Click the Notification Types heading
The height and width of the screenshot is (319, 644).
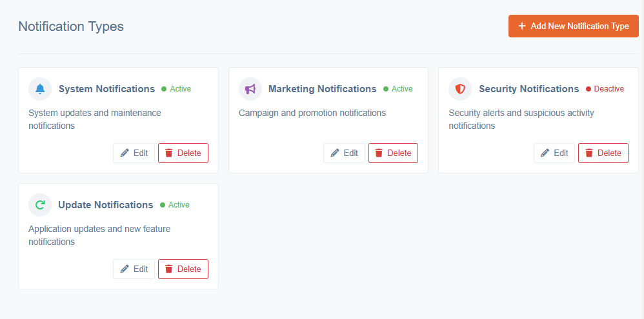pyautogui.click(x=71, y=26)
